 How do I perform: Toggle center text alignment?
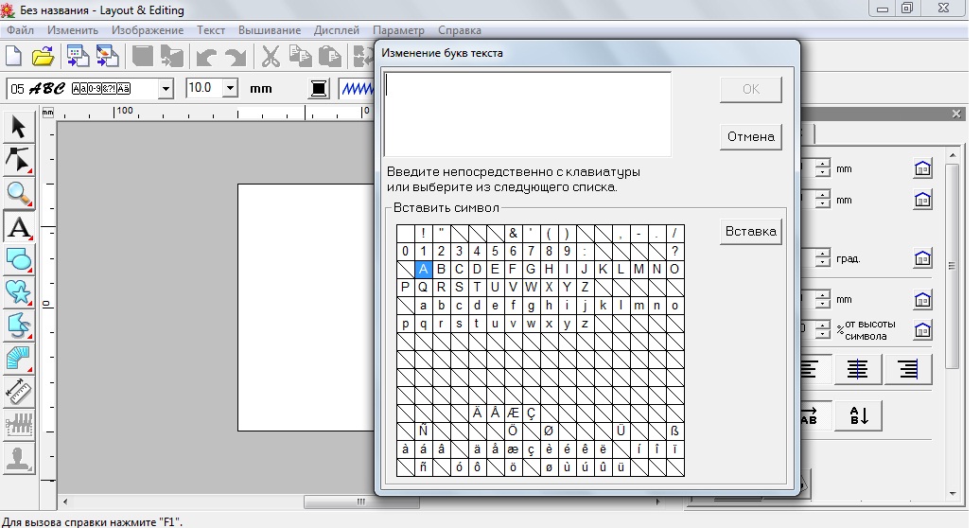pyautogui.click(x=857, y=369)
